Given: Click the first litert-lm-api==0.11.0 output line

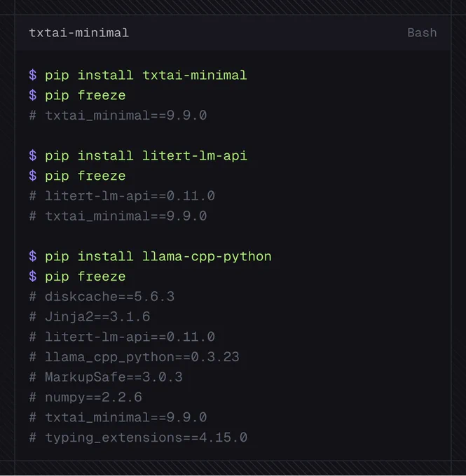Looking at the screenshot, I should pos(122,196).
